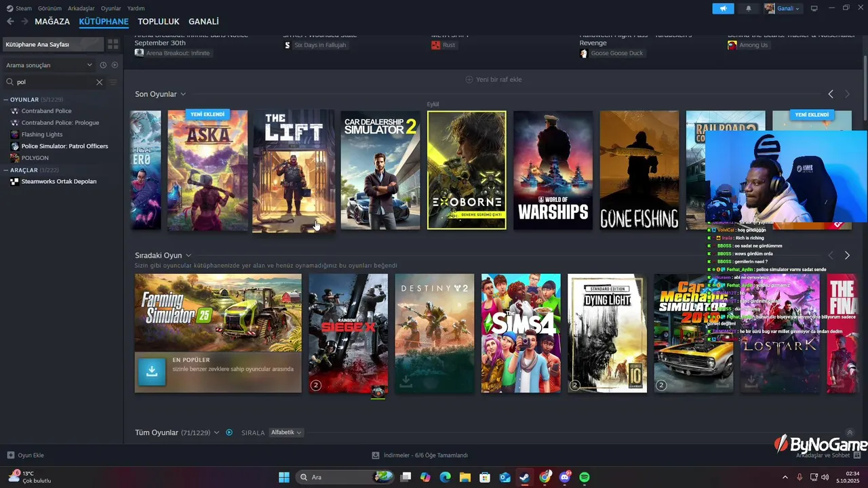This screenshot has height=488, width=868.
Task: Open The Lift game cover
Action: 294,171
